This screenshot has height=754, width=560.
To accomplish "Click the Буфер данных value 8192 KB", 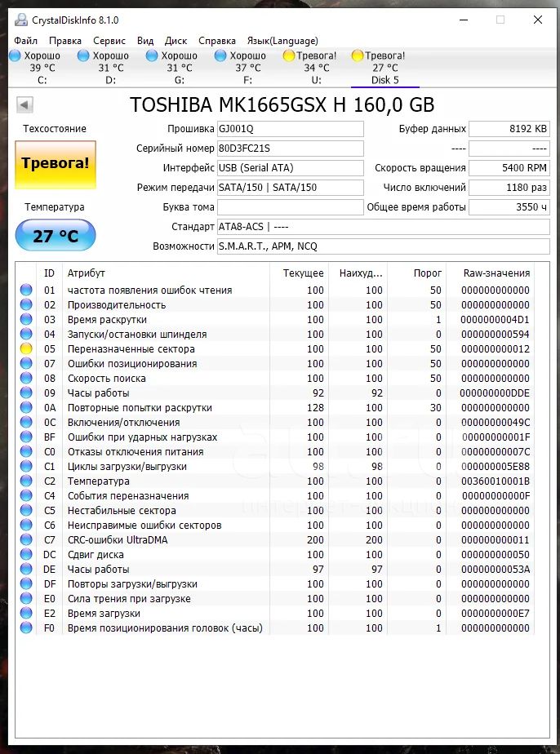I will 509,129.
